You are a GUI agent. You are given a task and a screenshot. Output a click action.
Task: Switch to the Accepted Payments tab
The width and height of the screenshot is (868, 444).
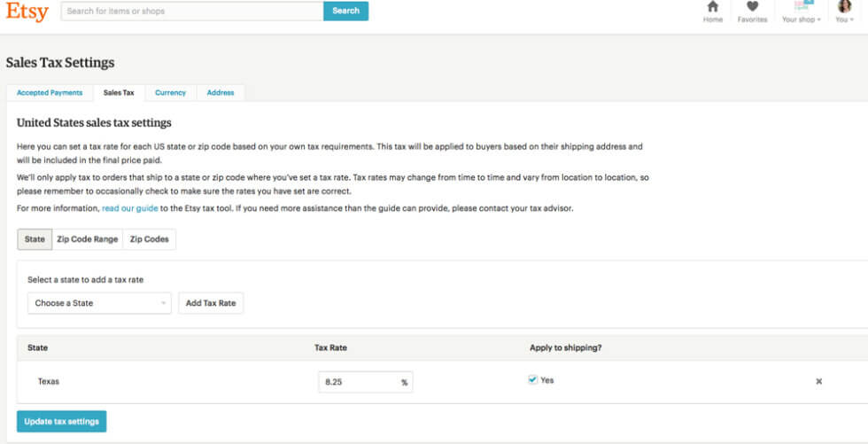50,92
